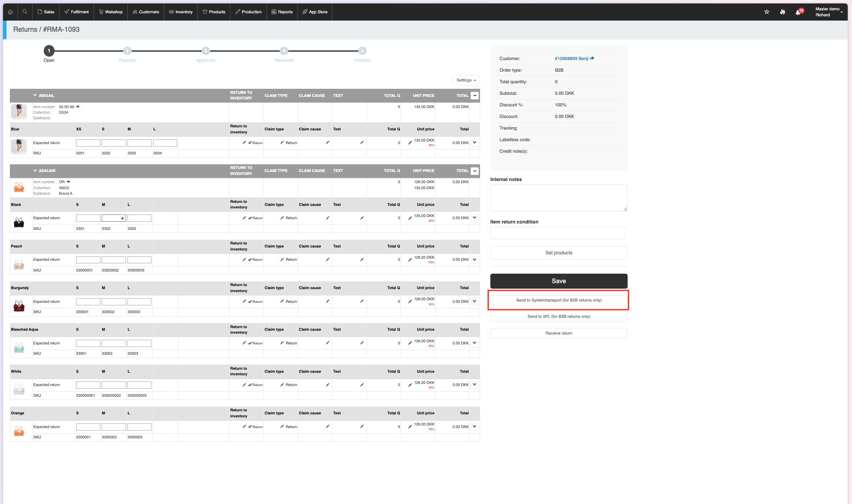Collapse the ABIGAIL product with minus button
Viewport: 852px width, 504px height.
(474, 96)
